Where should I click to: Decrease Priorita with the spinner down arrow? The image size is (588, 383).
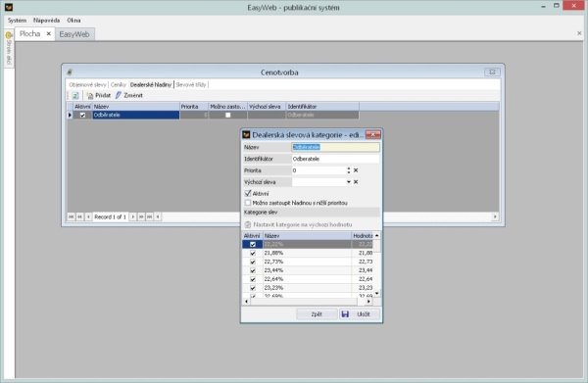click(349, 172)
